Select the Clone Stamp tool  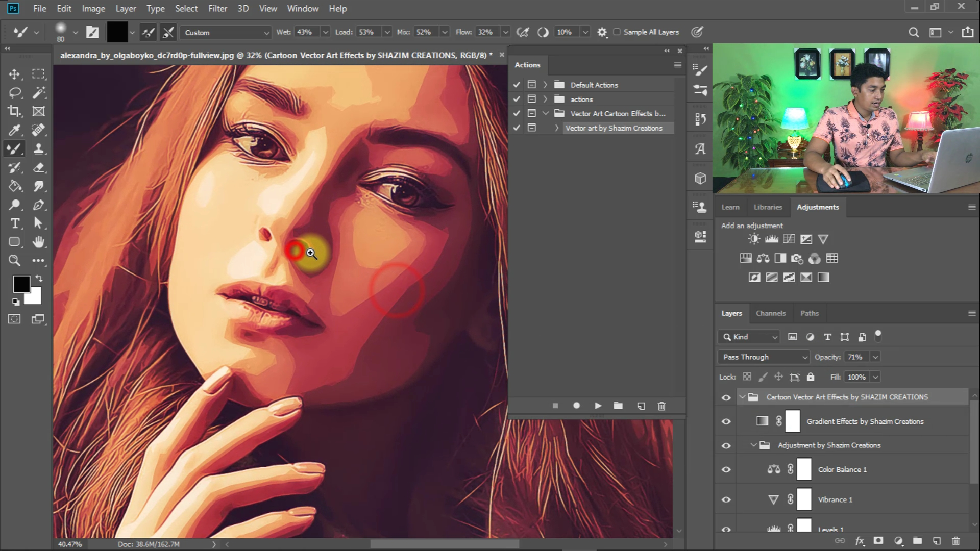click(x=38, y=149)
